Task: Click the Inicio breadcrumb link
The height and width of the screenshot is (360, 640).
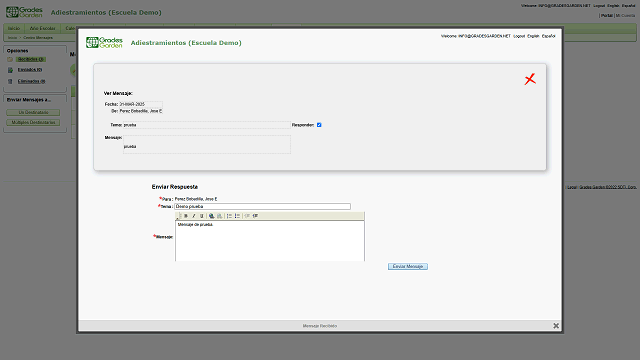Action: 12,38
